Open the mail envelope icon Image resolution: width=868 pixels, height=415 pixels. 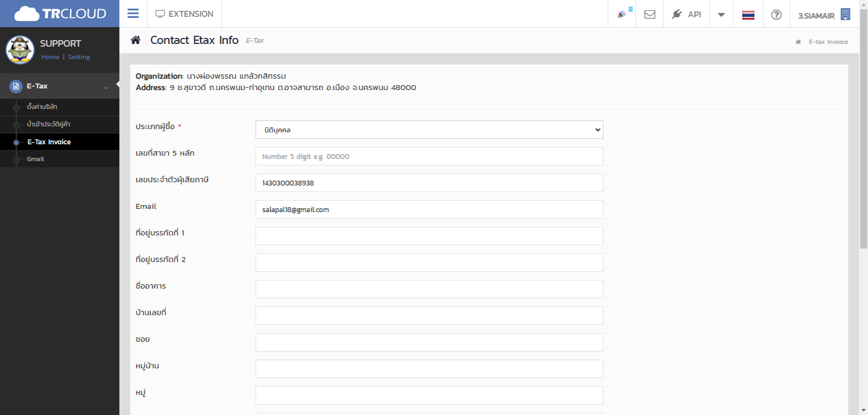[649, 14]
